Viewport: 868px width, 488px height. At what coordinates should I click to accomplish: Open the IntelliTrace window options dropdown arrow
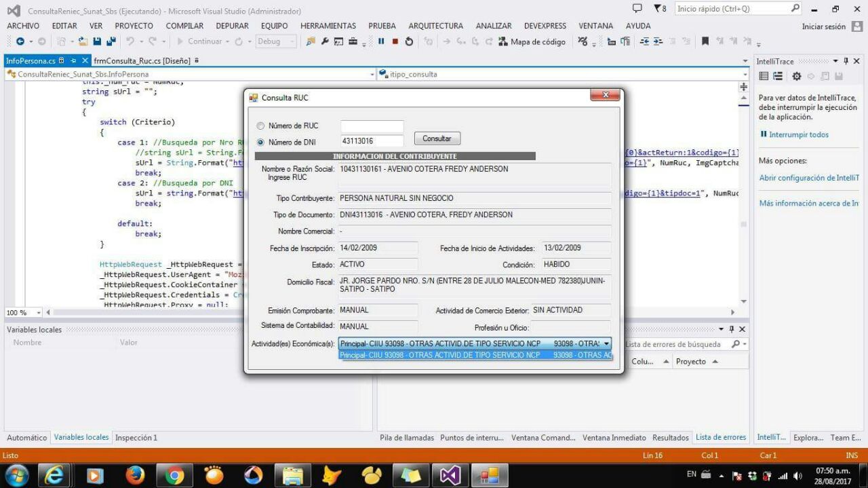(x=835, y=61)
